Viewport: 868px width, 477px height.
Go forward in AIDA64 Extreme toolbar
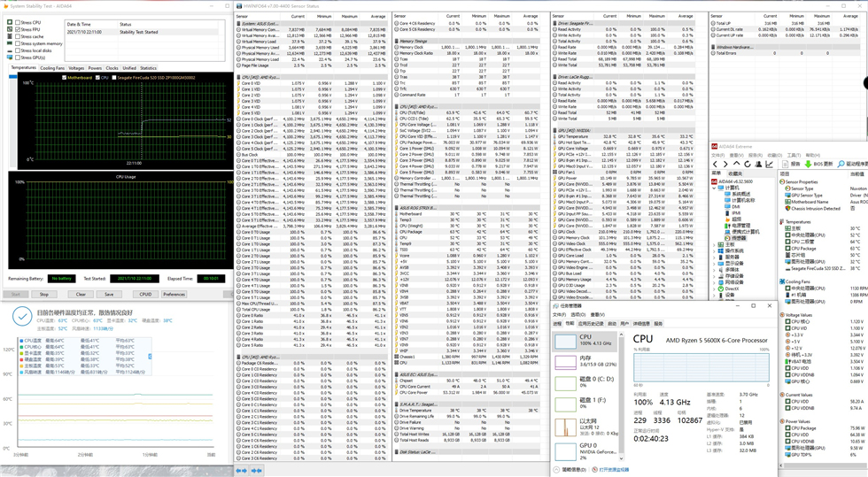pyautogui.click(x=725, y=165)
